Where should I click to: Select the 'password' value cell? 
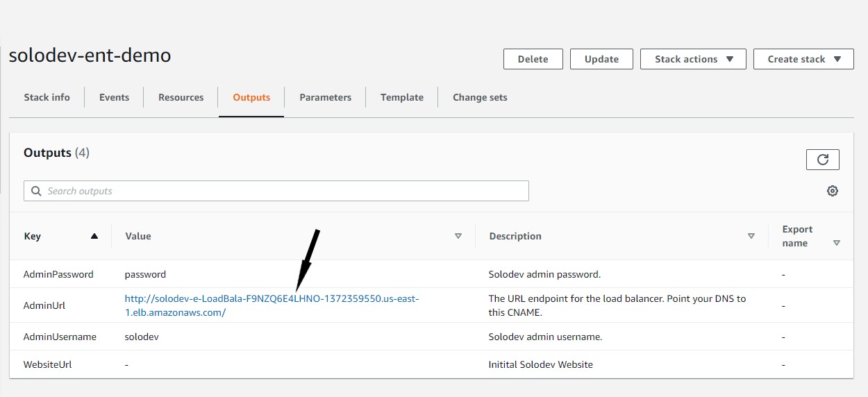coord(146,274)
